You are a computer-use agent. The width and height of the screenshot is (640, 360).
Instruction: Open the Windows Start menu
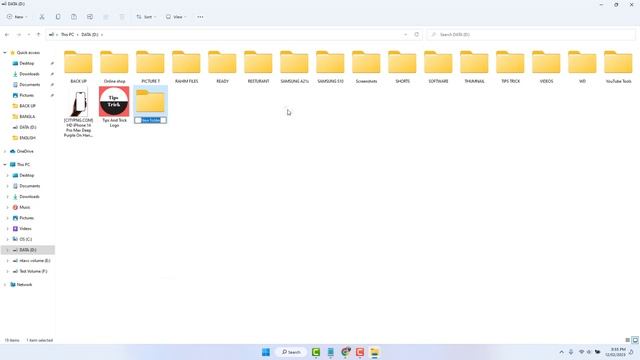tap(266, 352)
